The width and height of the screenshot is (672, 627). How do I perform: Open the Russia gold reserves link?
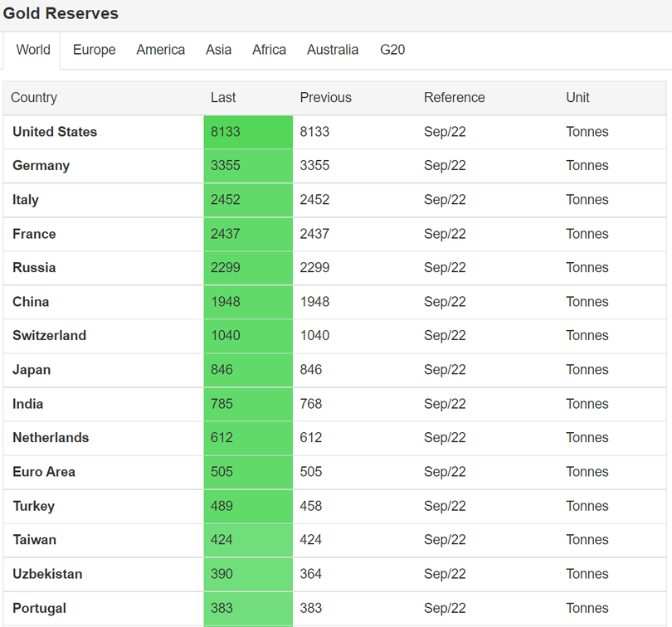[x=34, y=268]
